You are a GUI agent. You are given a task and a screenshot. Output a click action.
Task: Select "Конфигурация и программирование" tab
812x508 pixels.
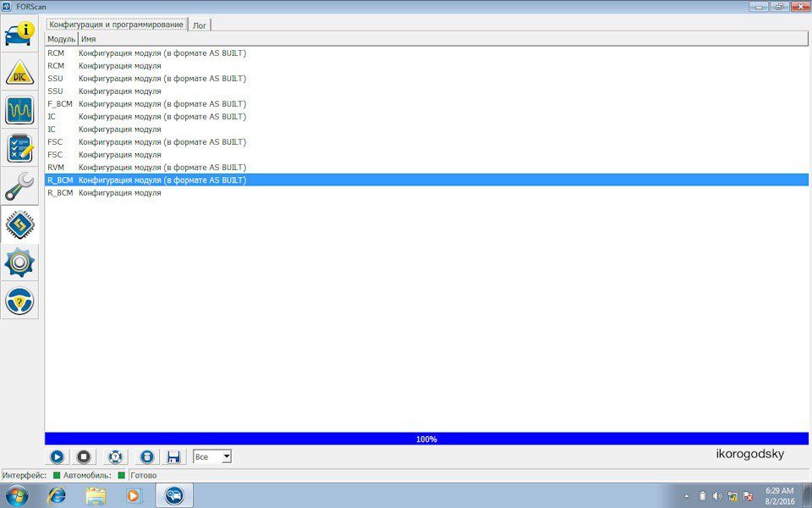pyautogui.click(x=117, y=25)
